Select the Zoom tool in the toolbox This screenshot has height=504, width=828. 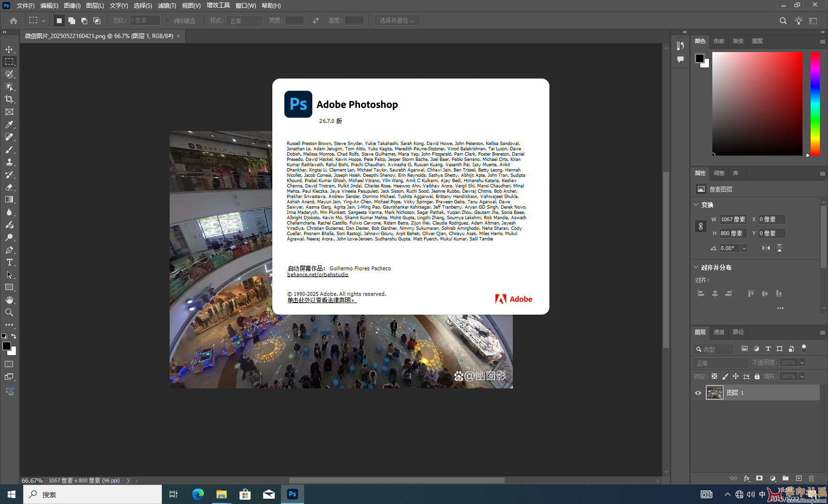click(x=9, y=312)
